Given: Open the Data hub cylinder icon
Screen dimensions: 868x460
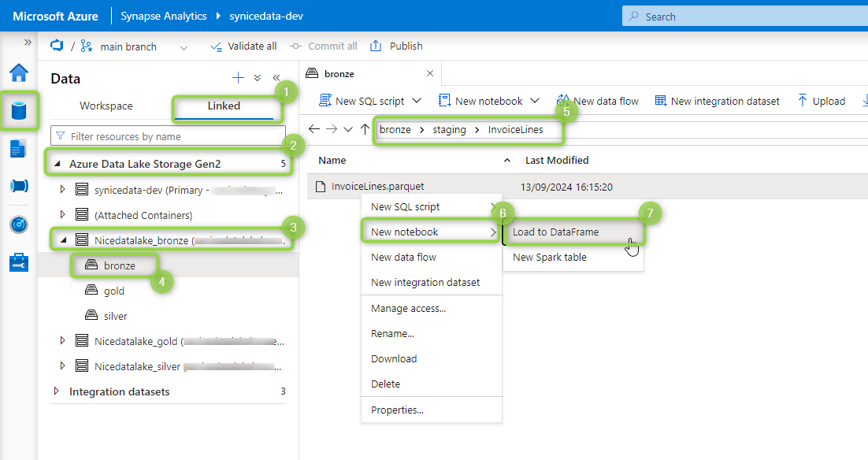Looking at the screenshot, I should [19, 111].
